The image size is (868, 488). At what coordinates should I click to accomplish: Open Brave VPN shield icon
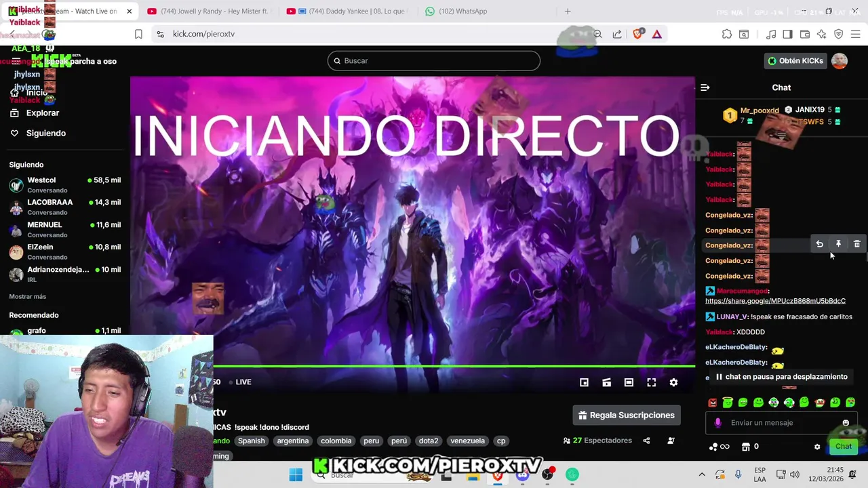point(838,34)
